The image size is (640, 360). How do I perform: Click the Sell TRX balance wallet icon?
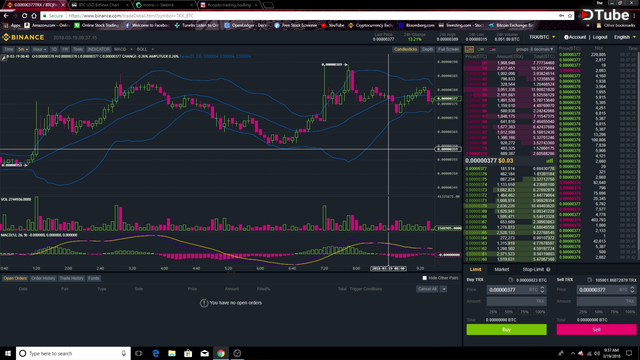[589, 280]
